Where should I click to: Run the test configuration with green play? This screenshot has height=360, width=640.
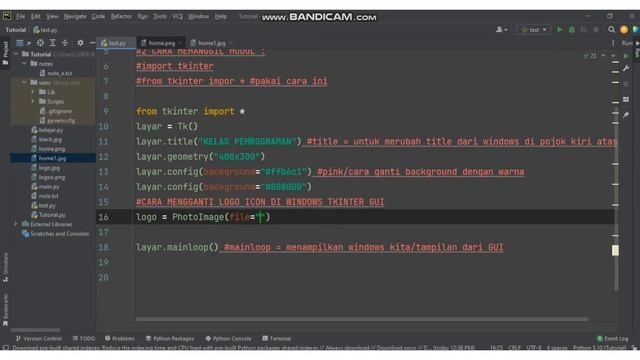560,30
